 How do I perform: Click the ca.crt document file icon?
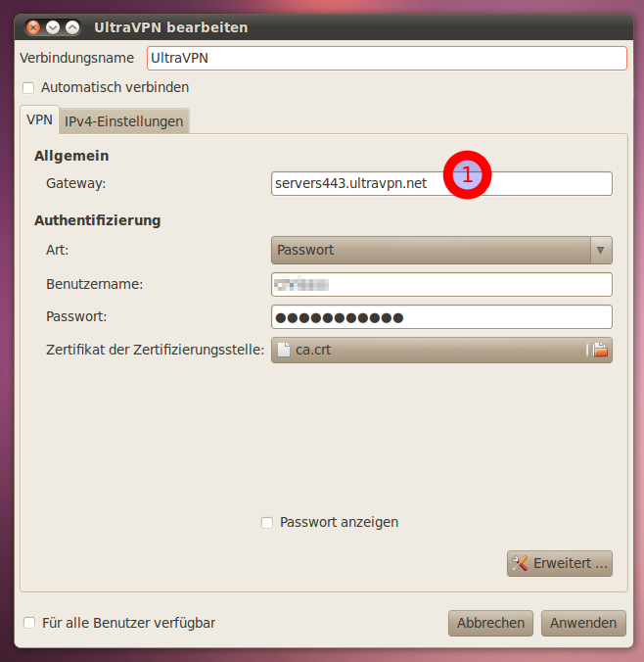[283, 350]
